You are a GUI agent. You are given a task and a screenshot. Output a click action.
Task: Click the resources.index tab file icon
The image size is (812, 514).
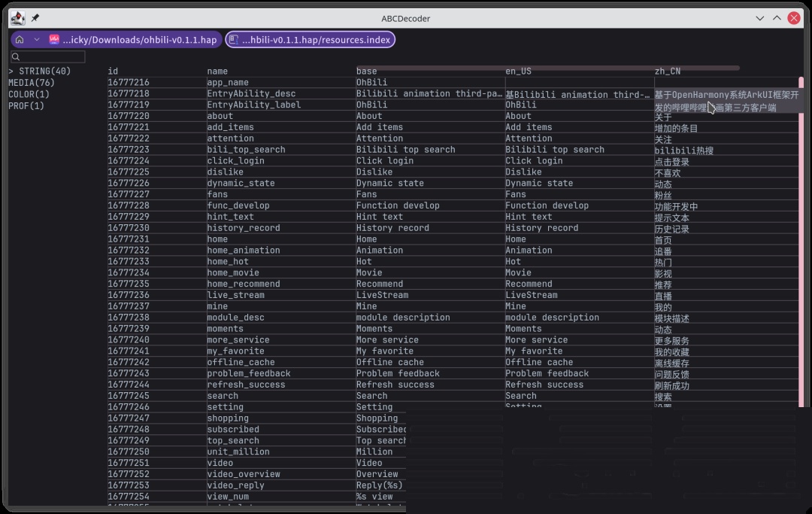(234, 40)
